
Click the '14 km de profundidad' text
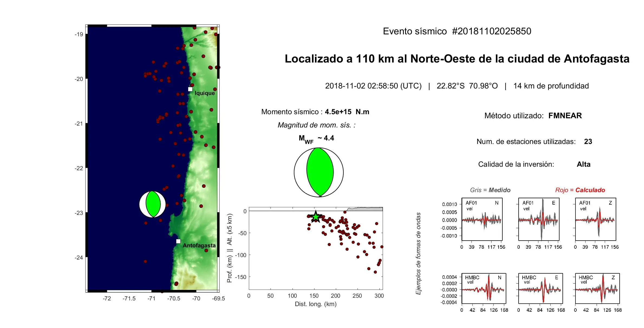(x=551, y=86)
